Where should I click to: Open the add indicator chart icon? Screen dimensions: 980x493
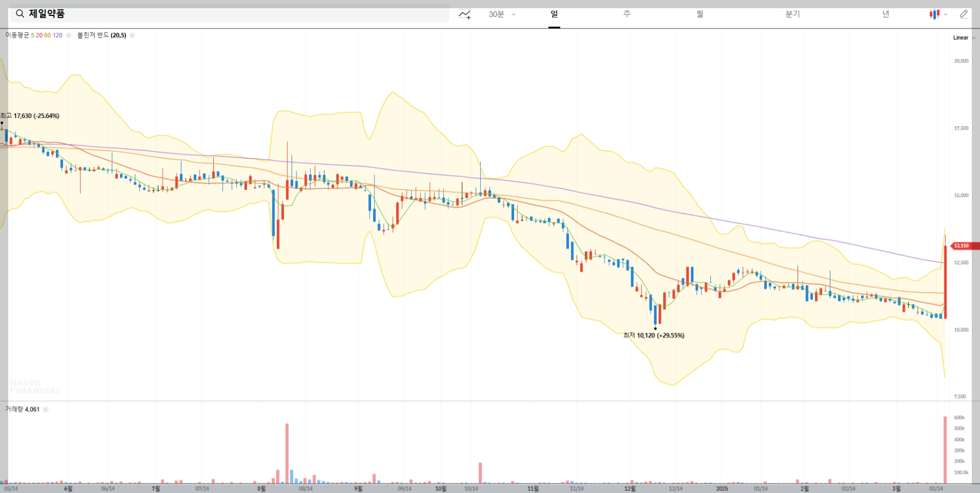click(465, 14)
